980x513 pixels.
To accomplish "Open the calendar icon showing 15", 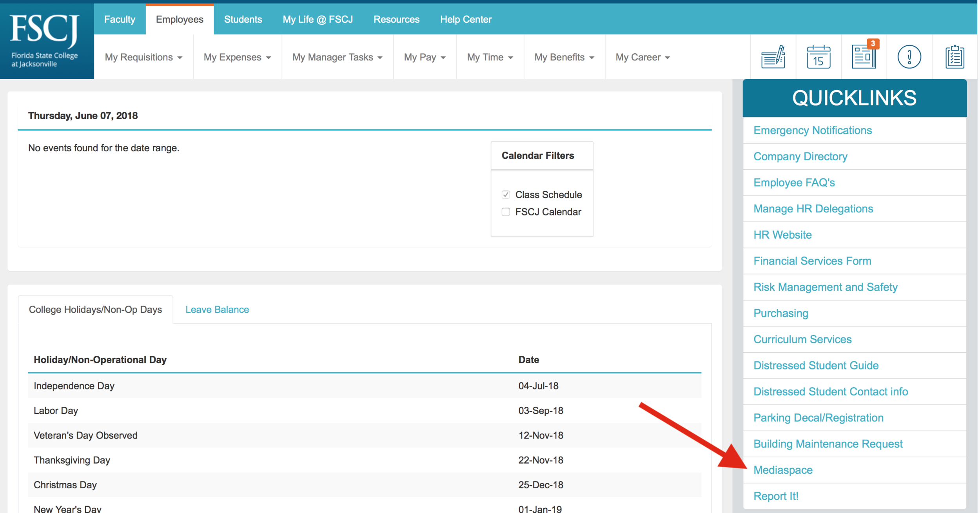I will click(818, 57).
